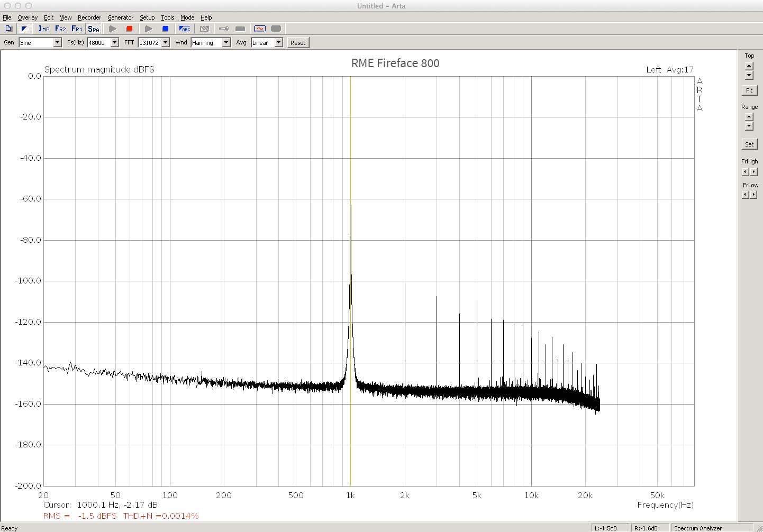Viewport: 763px width, 532px height.
Task: Click the gray play record button
Action: click(113, 29)
